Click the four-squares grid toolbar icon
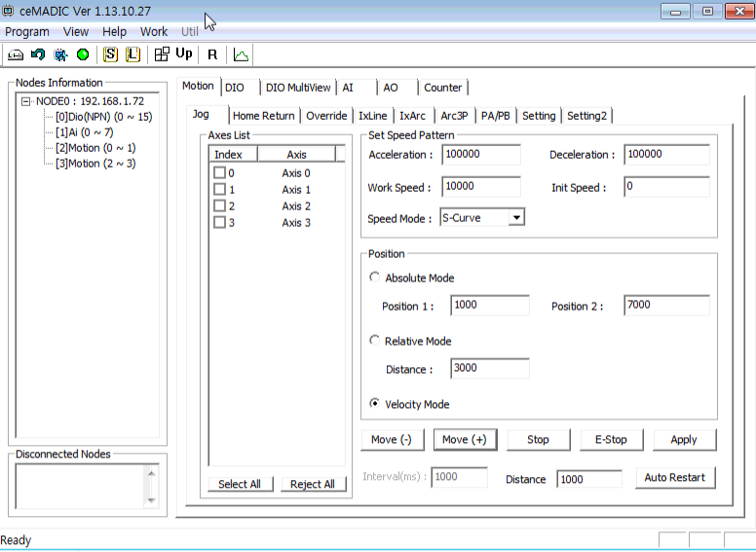This screenshot has width=756, height=552. 162,55
